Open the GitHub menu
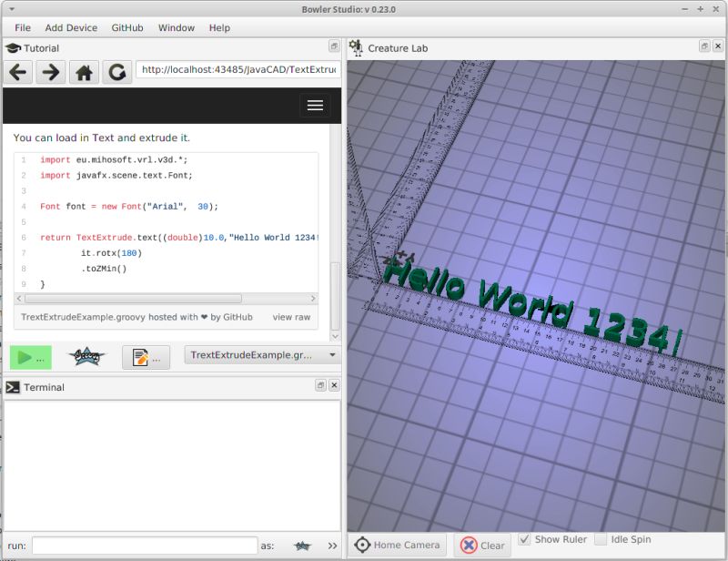Screen dimensions: 728x561 126,27
